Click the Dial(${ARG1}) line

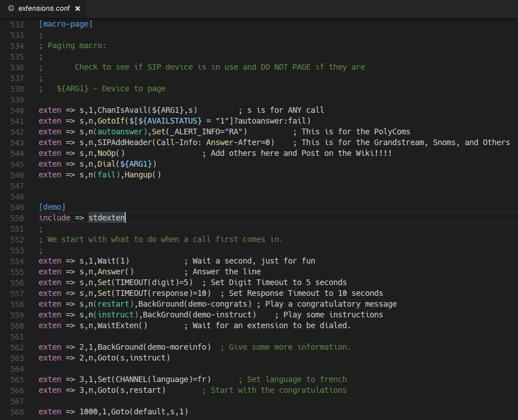pyautogui.click(x=97, y=164)
